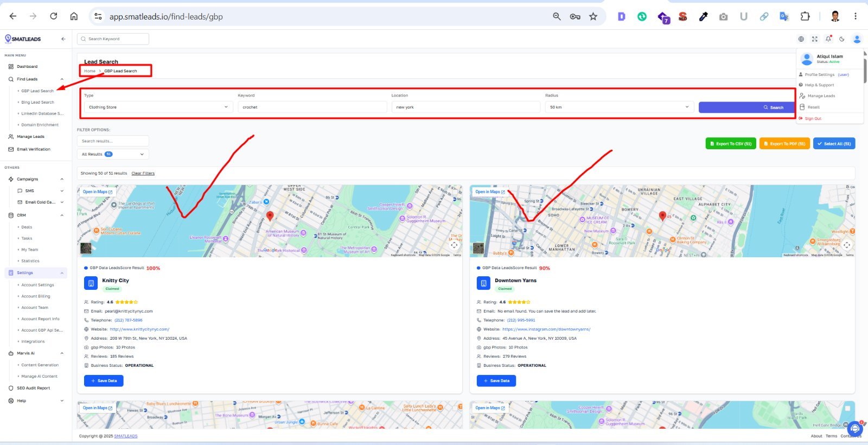Open Account Settings in sidebar
The height and width of the screenshot is (445, 868).
pos(37,285)
